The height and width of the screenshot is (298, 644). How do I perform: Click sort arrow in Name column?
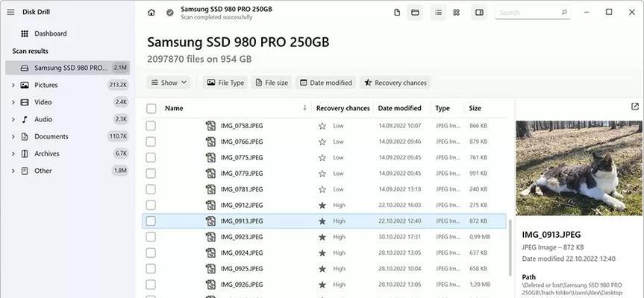[304, 108]
